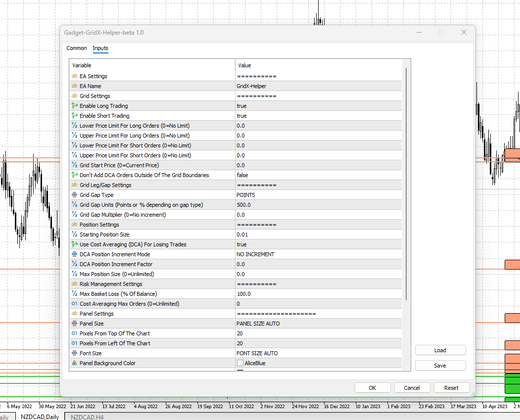Click the enum icon beside Panel Size
This screenshot has width=520, height=420.
(x=75, y=324)
